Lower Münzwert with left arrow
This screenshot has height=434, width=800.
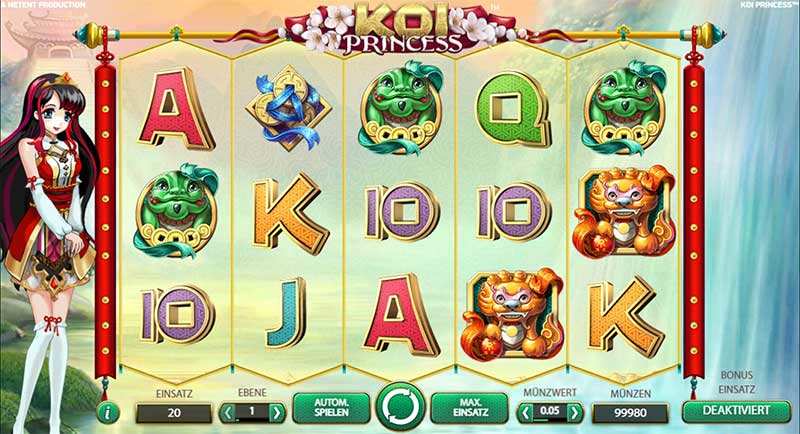coord(526,412)
